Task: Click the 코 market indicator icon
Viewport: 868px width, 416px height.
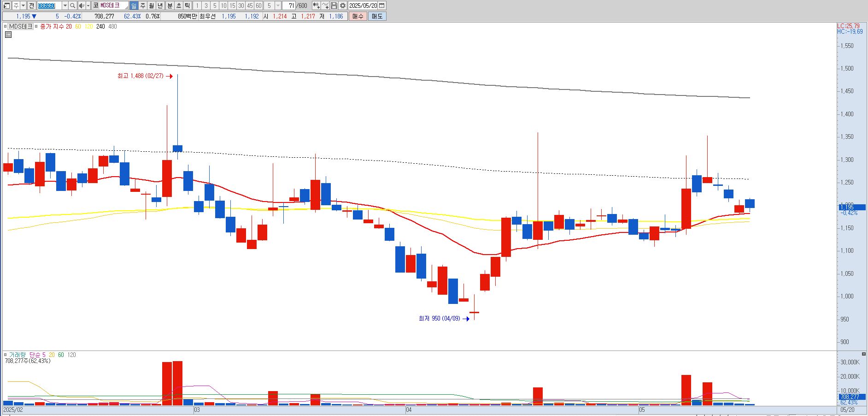Action: [x=95, y=6]
